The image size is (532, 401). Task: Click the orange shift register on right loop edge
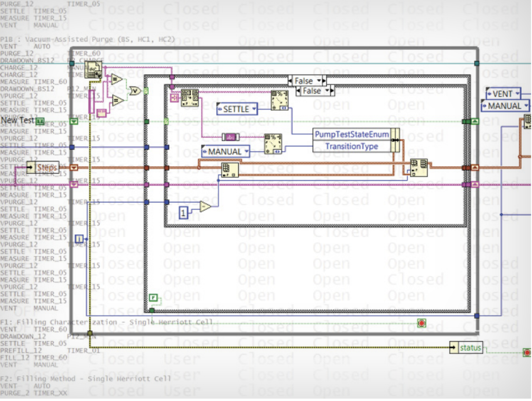tap(475, 167)
